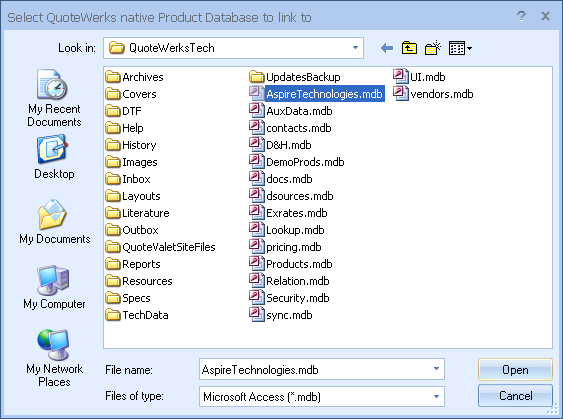Screen dimensions: 563x419
Task: Click the dialog help question mark
Action: (521, 16)
